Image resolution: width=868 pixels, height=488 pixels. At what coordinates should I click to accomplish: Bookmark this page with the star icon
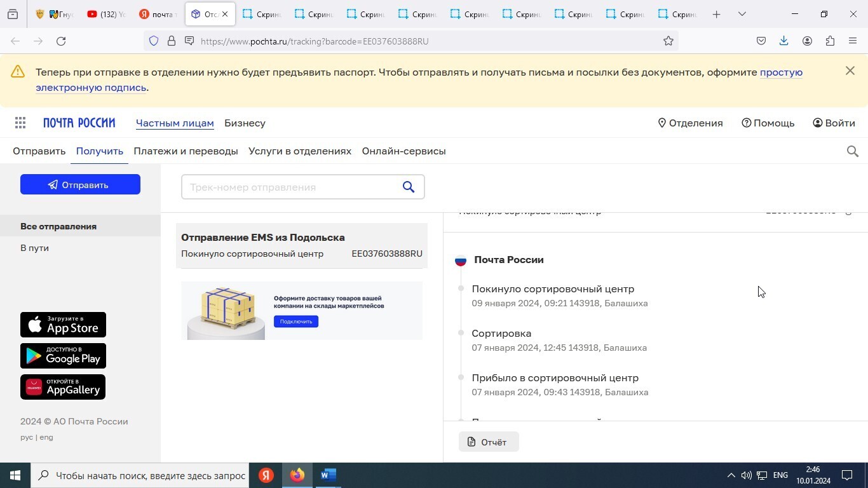point(668,41)
